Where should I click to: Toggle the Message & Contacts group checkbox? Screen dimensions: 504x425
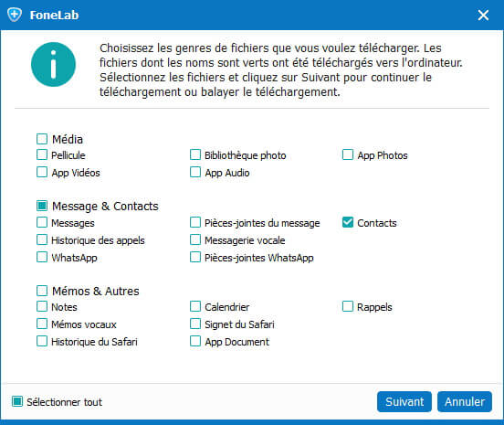click(x=42, y=206)
